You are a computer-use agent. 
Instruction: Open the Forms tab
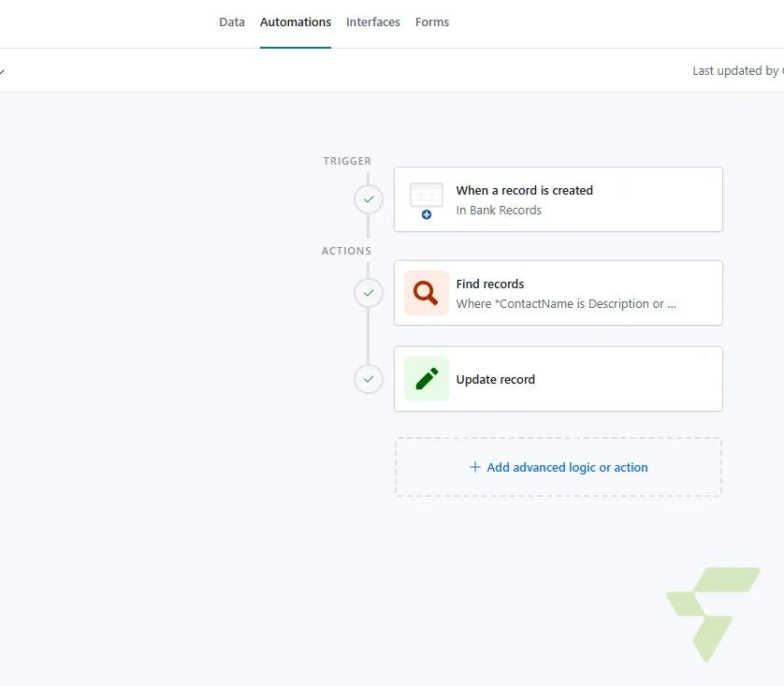click(x=432, y=22)
